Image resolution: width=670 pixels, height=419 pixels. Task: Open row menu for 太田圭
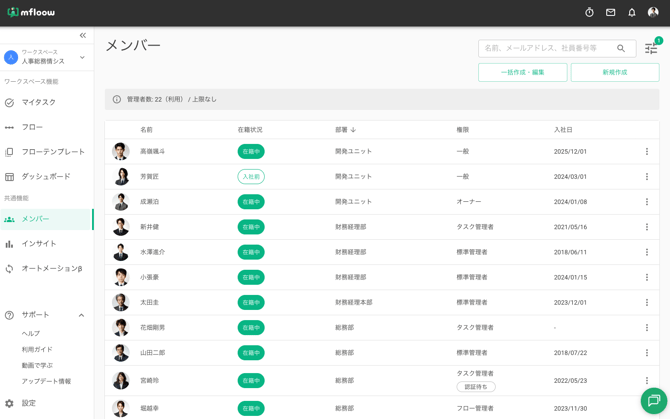click(647, 302)
